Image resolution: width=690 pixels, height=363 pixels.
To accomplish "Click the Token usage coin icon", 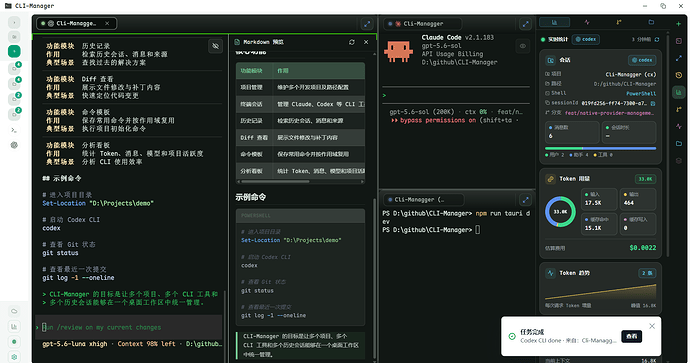I will point(551,179).
